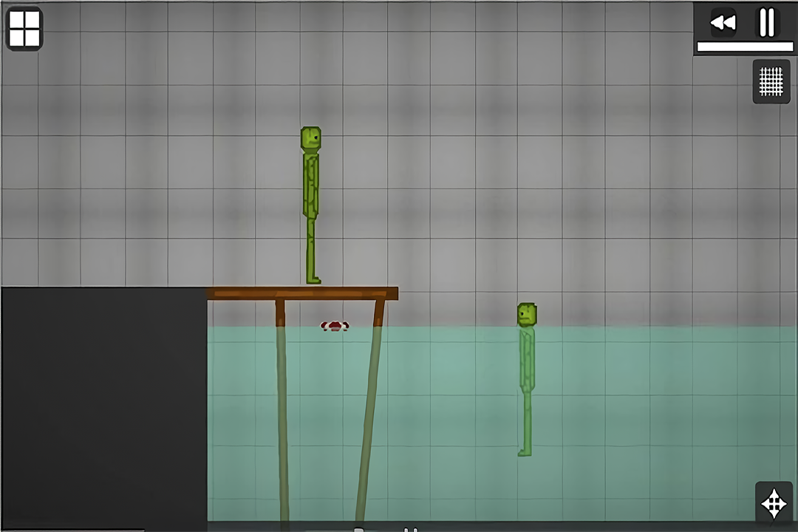The width and height of the screenshot is (798, 532).
Task: Select the left vertical table leg
Action: (282, 406)
